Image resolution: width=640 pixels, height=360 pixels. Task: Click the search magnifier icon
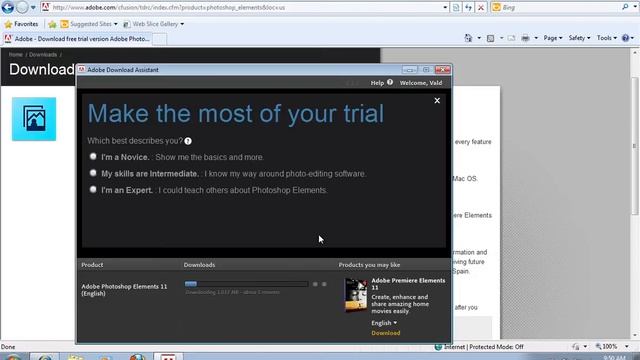click(x=625, y=7)
